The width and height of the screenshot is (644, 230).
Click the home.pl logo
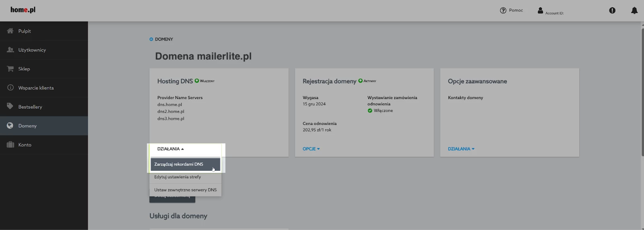tap(23, 10)
